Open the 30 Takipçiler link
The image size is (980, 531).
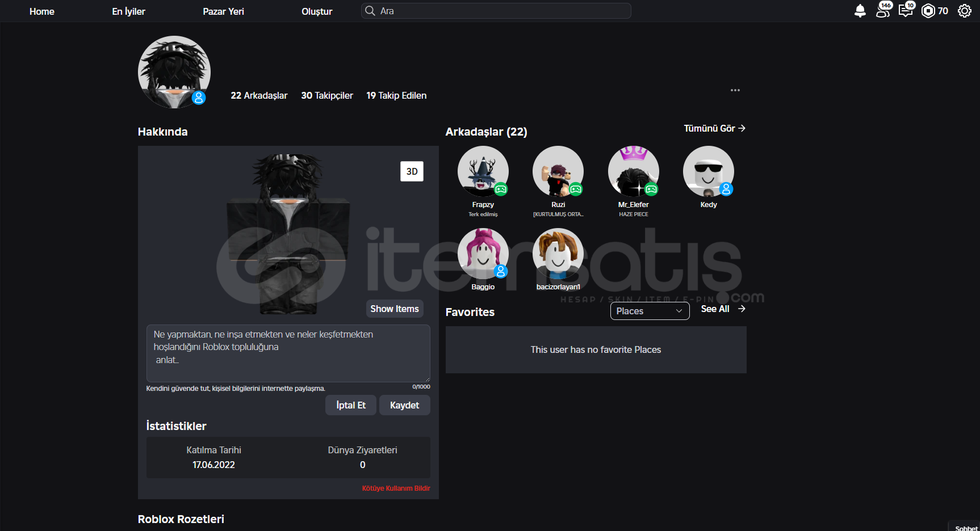click(327, 95)
